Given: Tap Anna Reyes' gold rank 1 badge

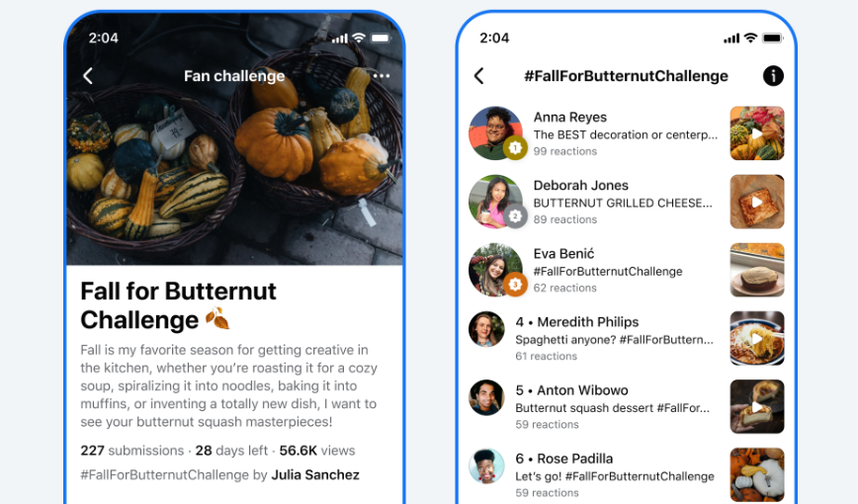Looking at the screenshot, I should coord(515,148).
